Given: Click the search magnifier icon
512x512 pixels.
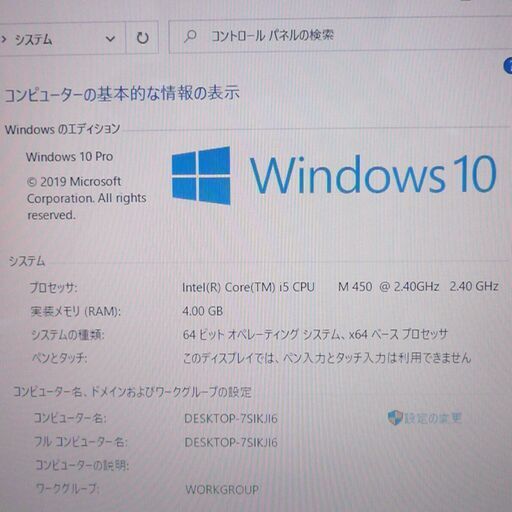Looking at the screenshot, I should click(x=190, y=36).
